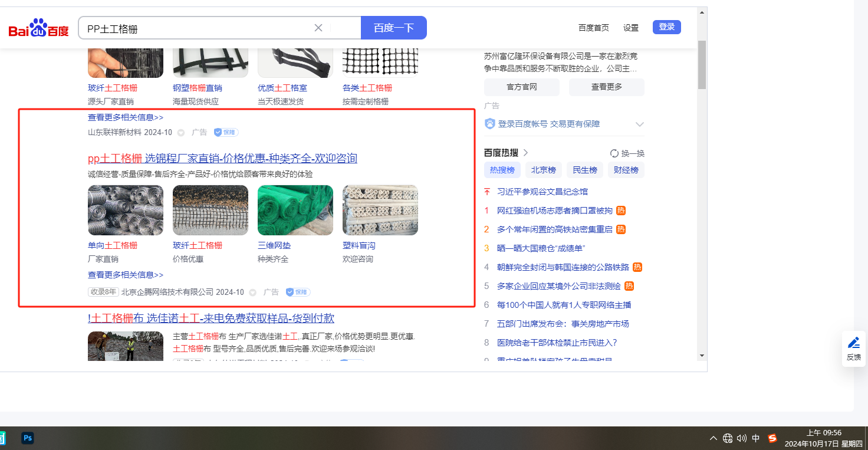
Task: Show hidden tray icons with the caret
Action: [714, 438]
